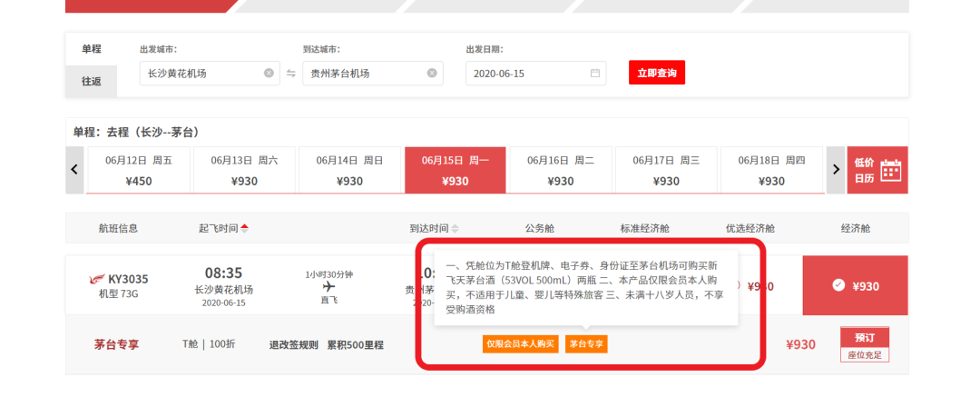
Task: Click the 机型 73G aircraft type
Action: click(118, 293)
